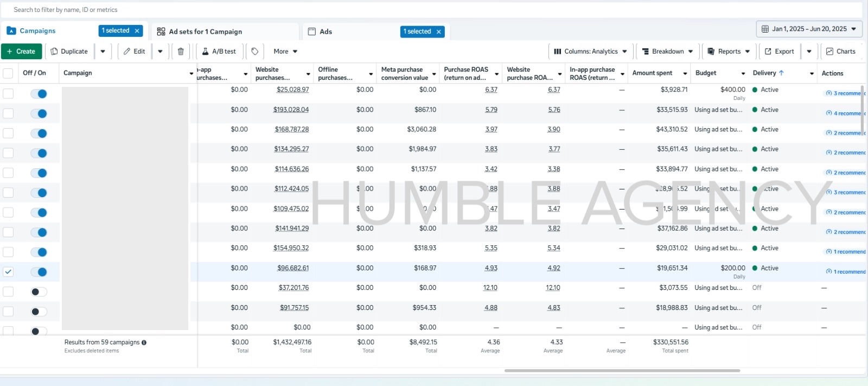Uncheck the selected campaign row checkbox
This screenshot has height=386, width=868.
pos(8,272)
